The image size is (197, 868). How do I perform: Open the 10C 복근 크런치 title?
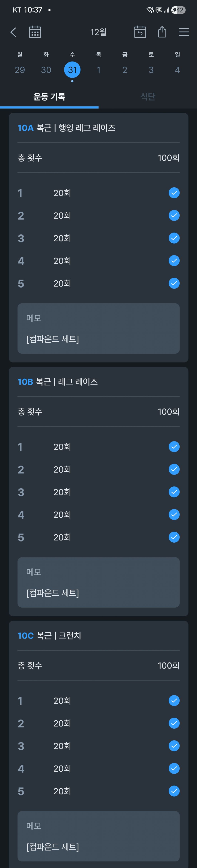(49, 635)
